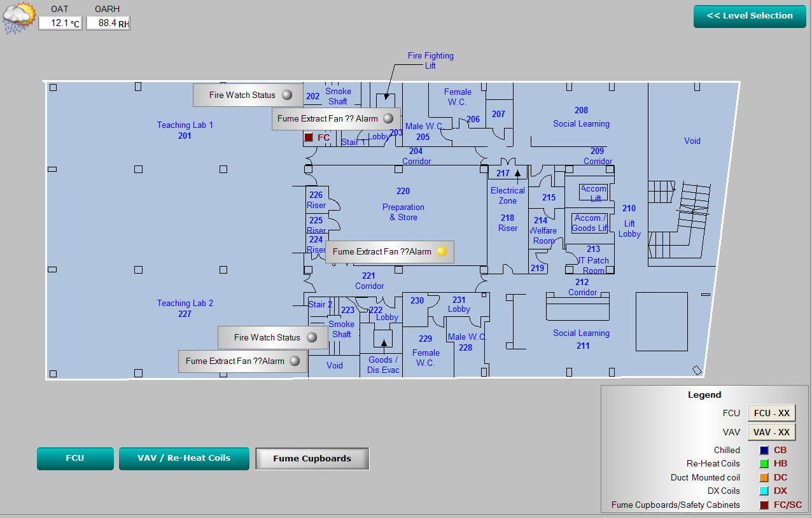Switch to VAV / Re-Heat Coils tab
Image resolution: width=812 pixels, height=518 pixels.
(x=184, y=458)
